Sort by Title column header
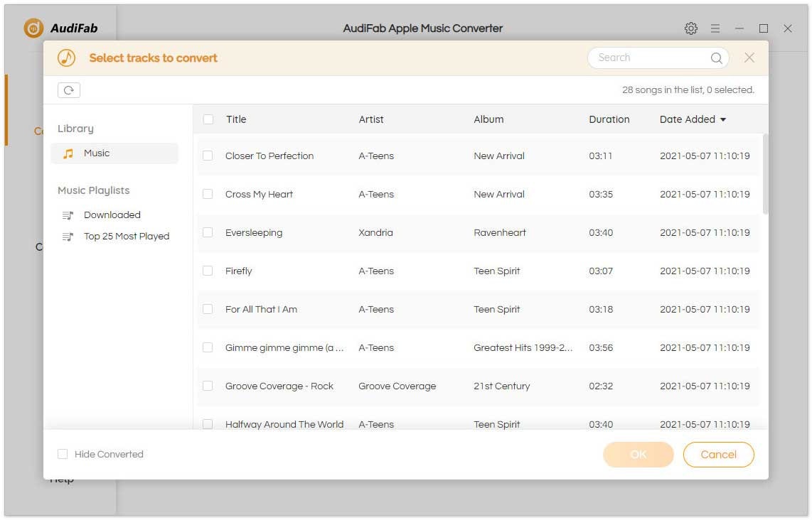The image size is (812, 520). (236, 119)
